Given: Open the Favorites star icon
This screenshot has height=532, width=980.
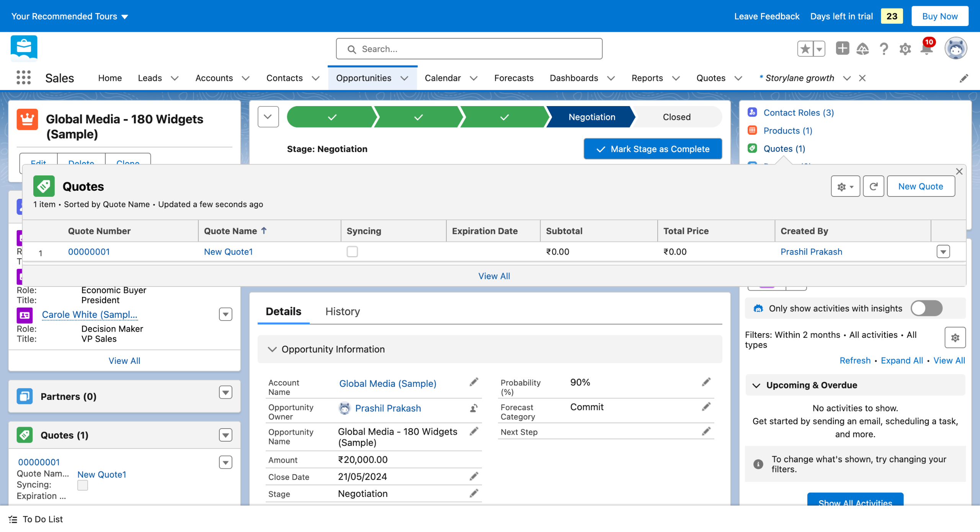Looking at the screenshot, I should [805, 49].
